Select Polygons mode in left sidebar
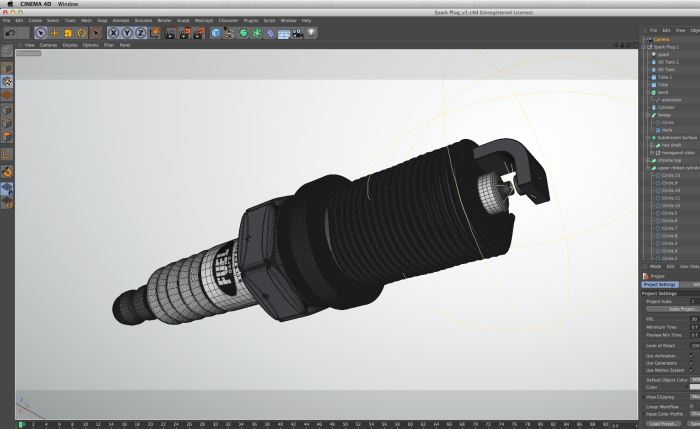Image resolution: width=700 pixels, height=429 pixels. coord(7,137)
